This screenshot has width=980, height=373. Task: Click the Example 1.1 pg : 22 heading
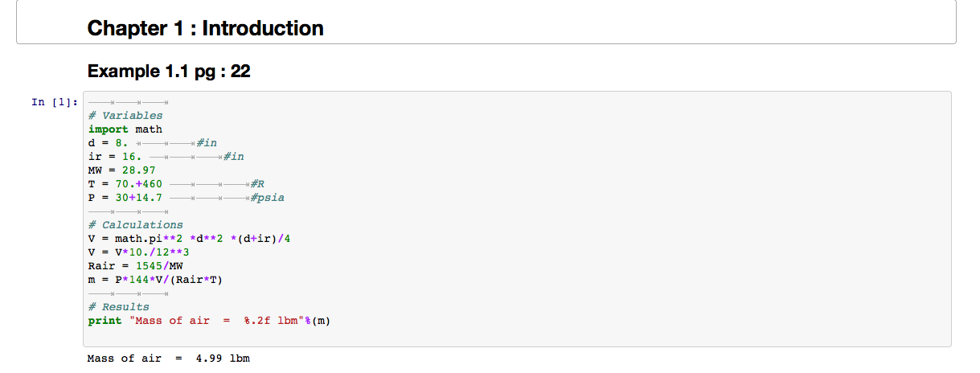169,72
